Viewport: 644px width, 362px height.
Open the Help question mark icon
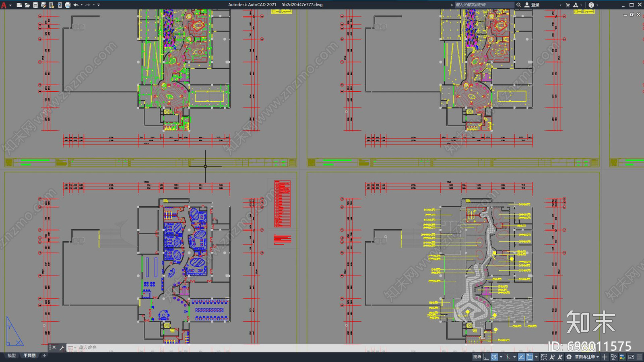coord(591,5)
